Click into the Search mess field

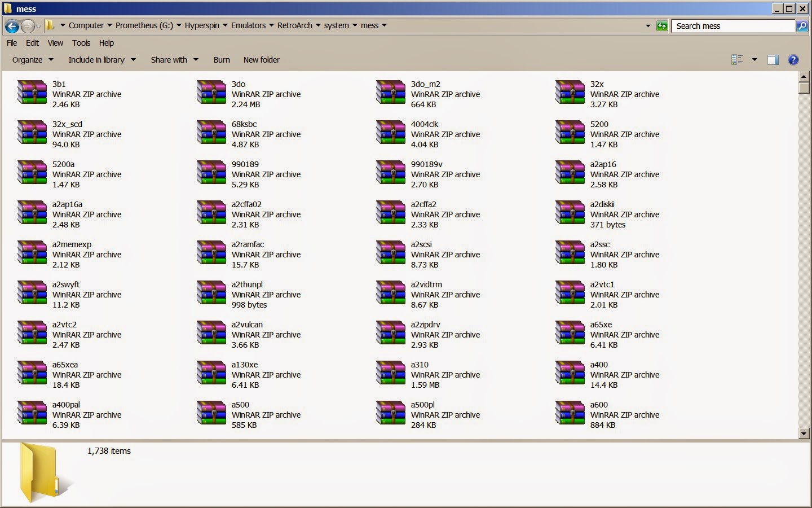(733, 26)
